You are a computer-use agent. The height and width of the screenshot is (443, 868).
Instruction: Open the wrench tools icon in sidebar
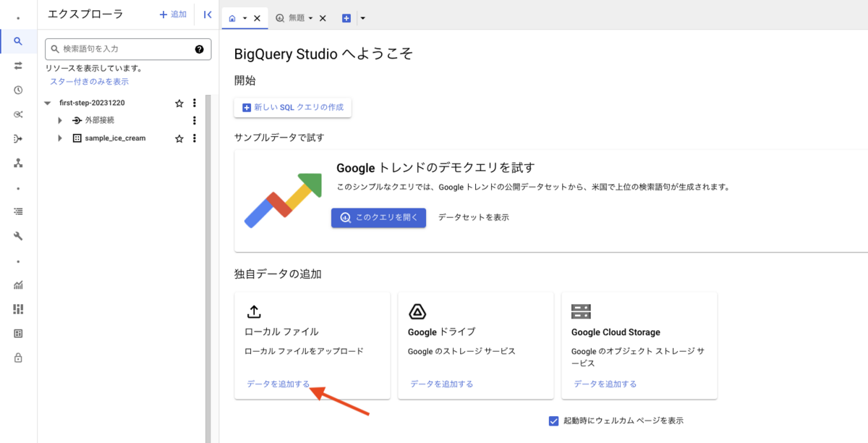click(x=18, y=236)
